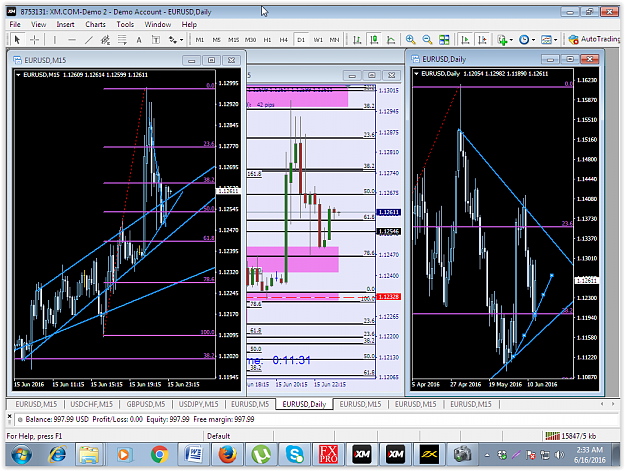This screenshot has height=471, width=625.
Task: Click the Balance: 997.99 USD text
Action: pyautogui.click(x=57, y=419)
